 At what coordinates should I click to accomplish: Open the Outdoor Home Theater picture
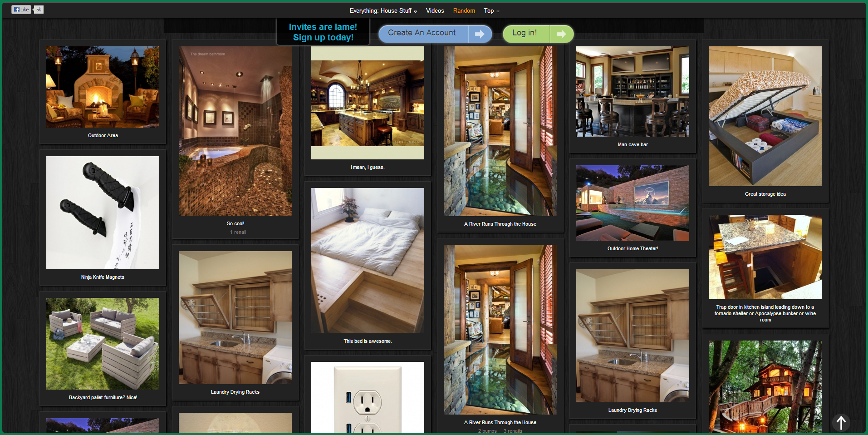(633, 203)
